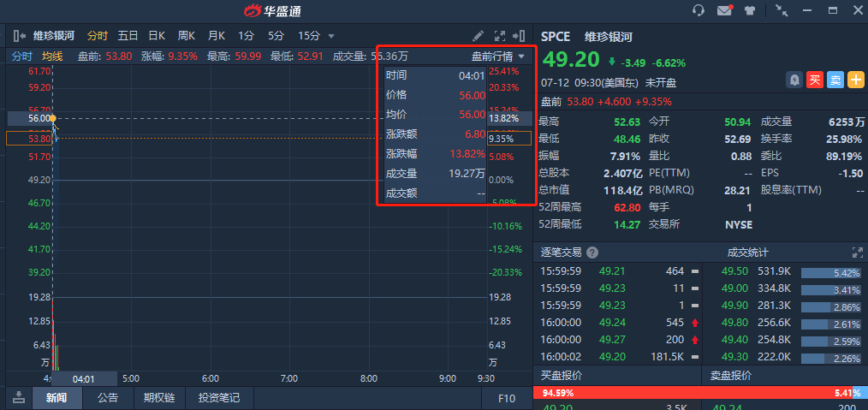Screen dimensions: 868x410
Task: Select the pencil drawing tool icon
Action: pyautogui.click(x=479, y=36)
